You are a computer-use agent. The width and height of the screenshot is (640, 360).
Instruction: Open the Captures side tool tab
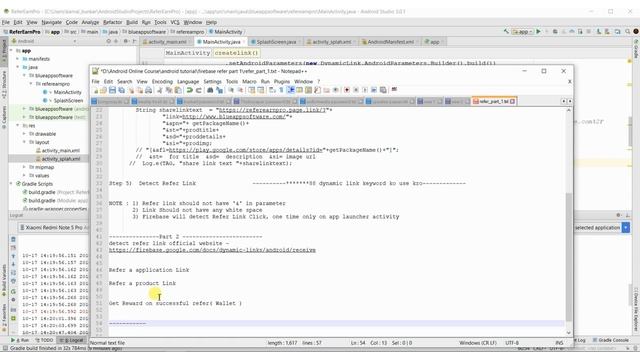pyautogui.click(x=4, y=117)
